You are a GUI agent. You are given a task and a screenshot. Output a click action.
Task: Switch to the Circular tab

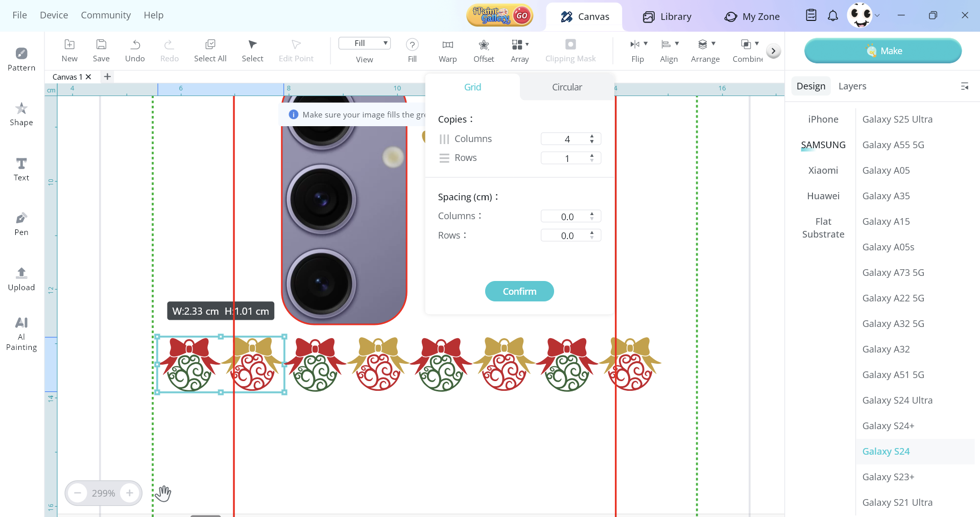coord(566,87)
